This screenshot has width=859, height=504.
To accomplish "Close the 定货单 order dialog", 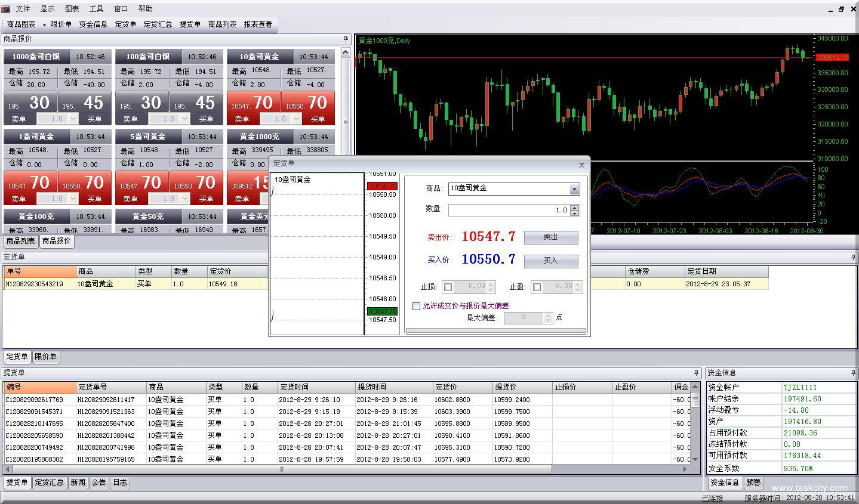I will pyautogui.click(x=582, y=165).
